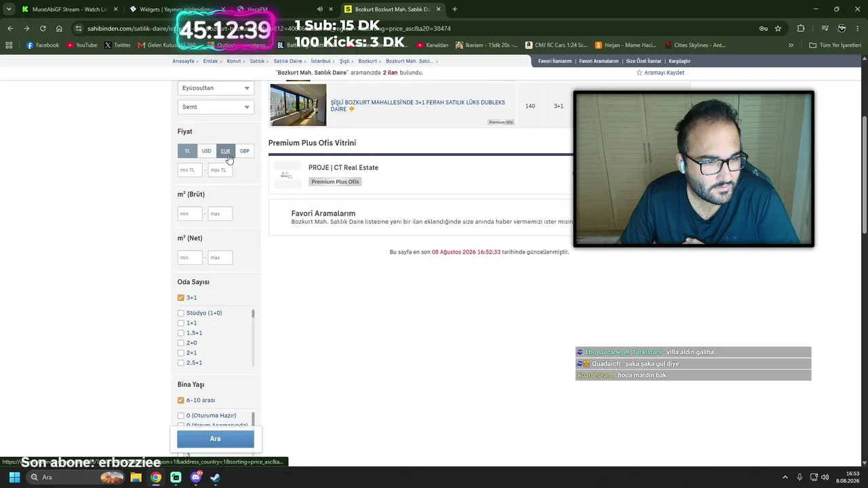Open the Eyüpsultan district dropdown
Image resolution: width=868 pixels, height=488 pixels.
216,88
